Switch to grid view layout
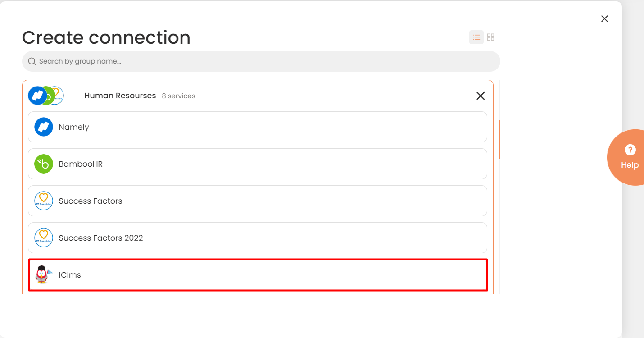 coord(491,37)
